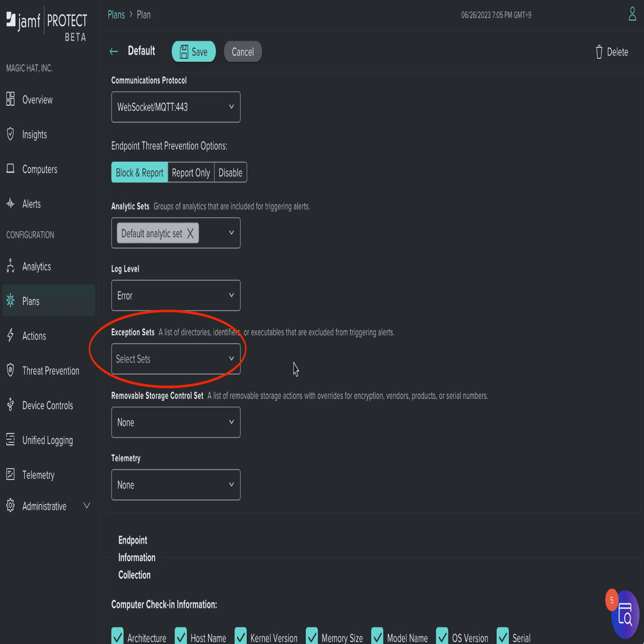This screenshot has height=644, width=644.
Task: Switch to Report Only mode
Action: (x=191, y=172)
